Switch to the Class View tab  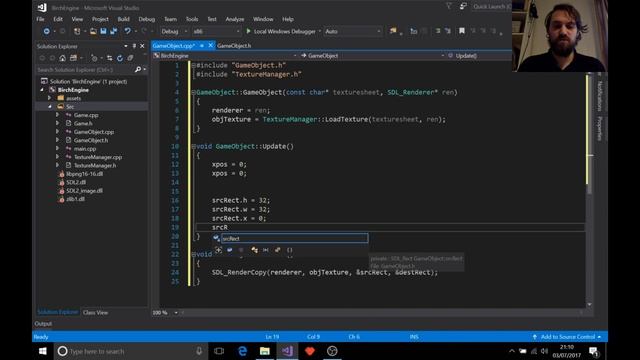tap(96, 313)
